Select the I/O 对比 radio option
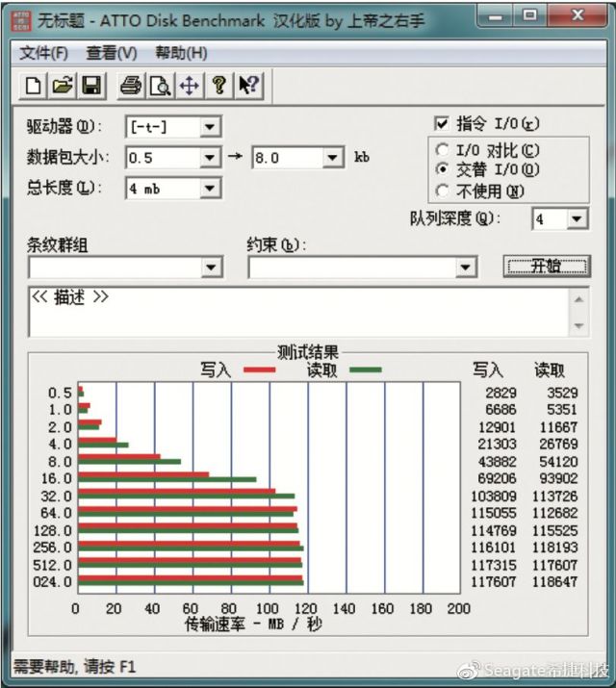Image resolution: width=616 pixels, height=688 pixels. click(x=442, y=150)
